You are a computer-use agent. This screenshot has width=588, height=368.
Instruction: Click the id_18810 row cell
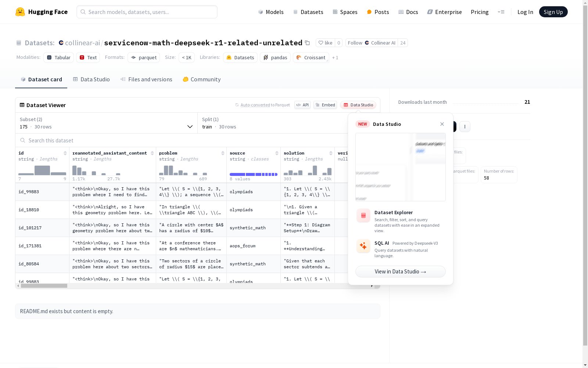pos(42,210)
